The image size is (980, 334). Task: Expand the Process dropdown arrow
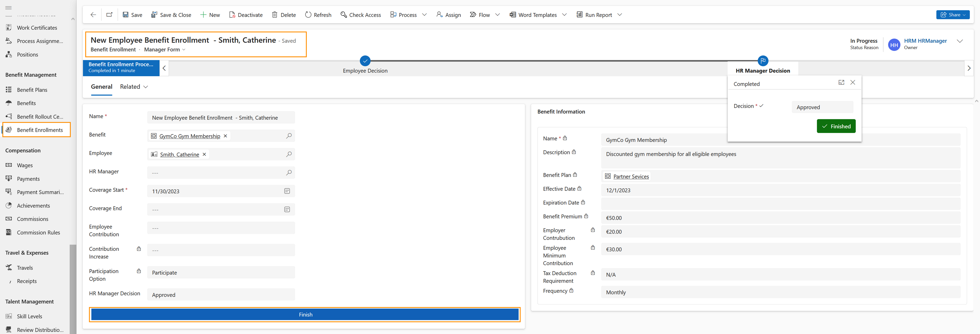[425, 15]
